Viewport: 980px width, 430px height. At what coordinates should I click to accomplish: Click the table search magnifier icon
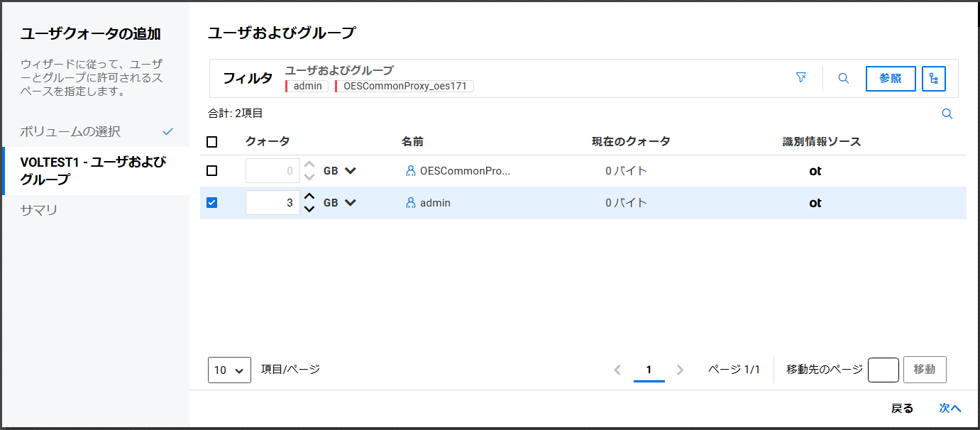click(x=947, y=114)
